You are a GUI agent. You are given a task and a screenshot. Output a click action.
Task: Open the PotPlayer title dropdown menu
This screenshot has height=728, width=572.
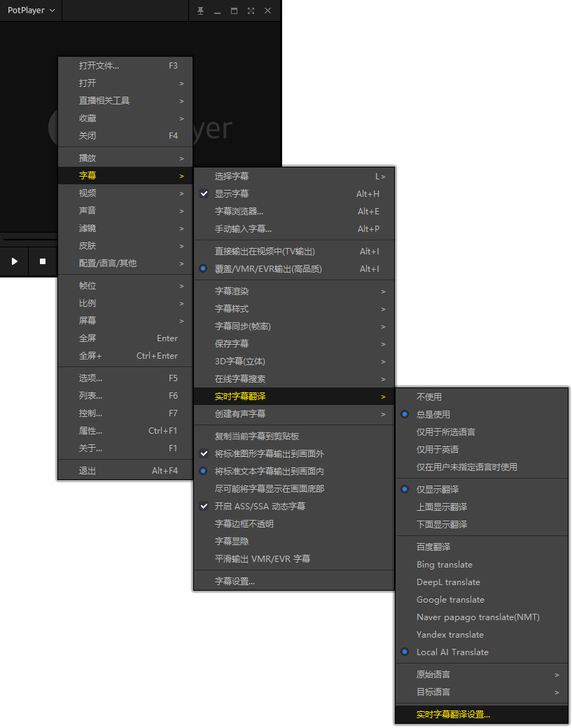point(31,11)
